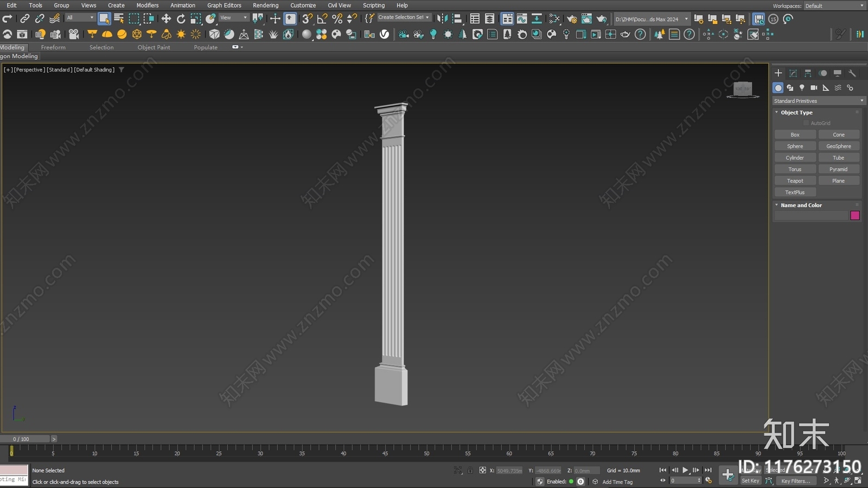
Task: Open the project path dropdown
Action: (652, 19)
